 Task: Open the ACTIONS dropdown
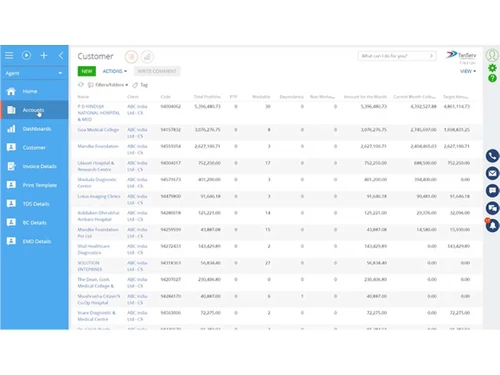click(x=115, y=71)
